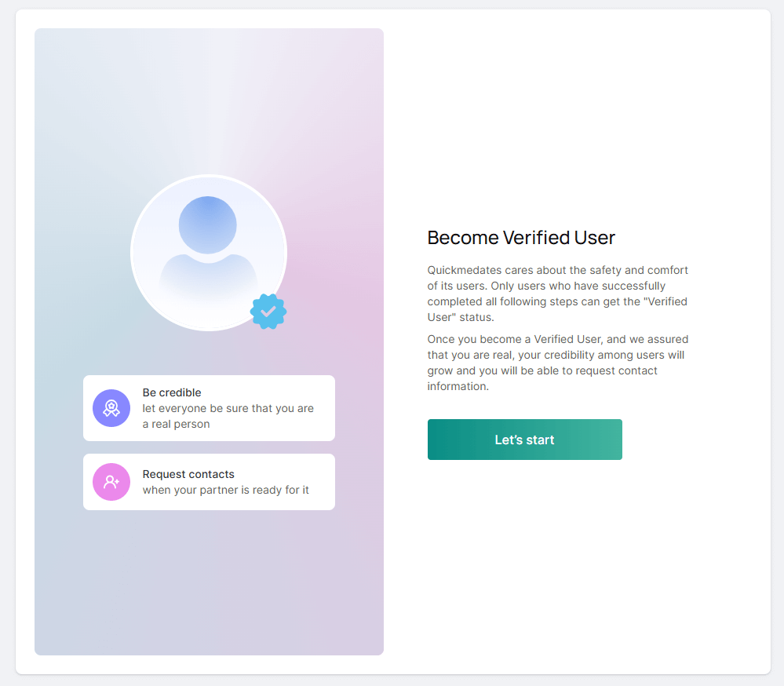Viewport: 784px width, 686px height.
Task: Click the Let's start button
Action: tap(524, 440)
